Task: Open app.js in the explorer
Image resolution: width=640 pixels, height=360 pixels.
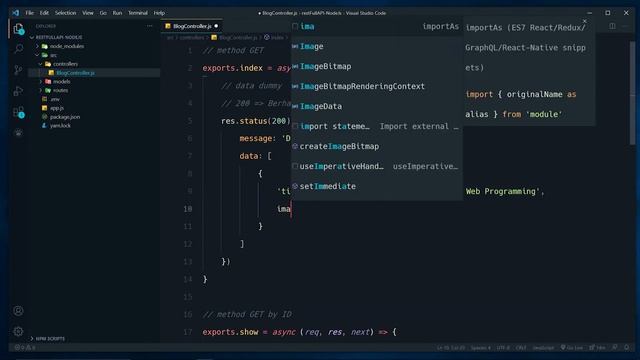Action: 57,108
